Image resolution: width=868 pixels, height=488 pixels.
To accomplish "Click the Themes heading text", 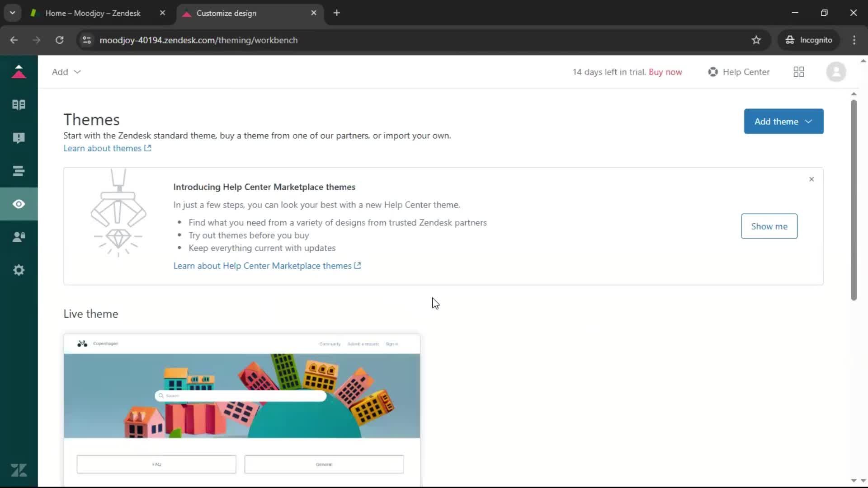I will 91,120.
